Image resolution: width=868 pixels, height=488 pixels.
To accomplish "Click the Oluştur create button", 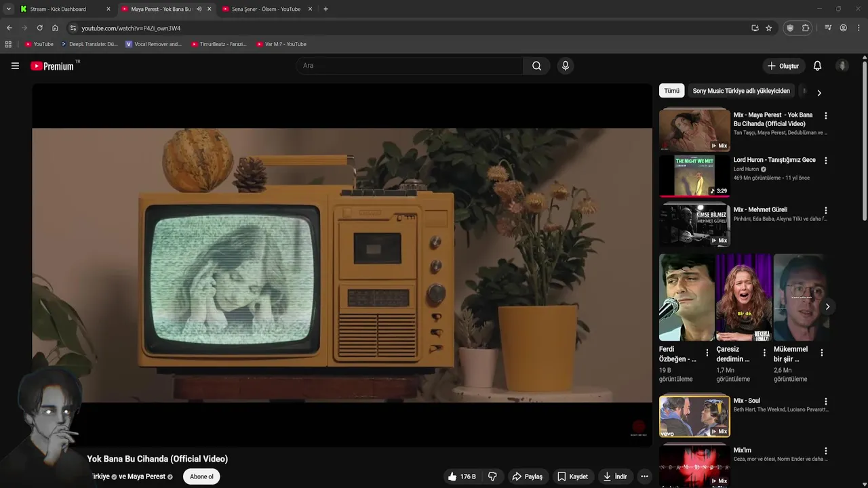I will click(783, 66).
